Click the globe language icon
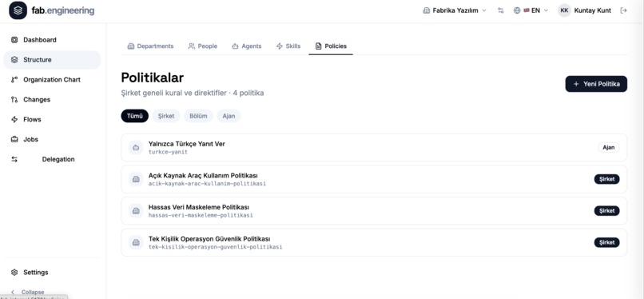Viewport: 644px width, 299px height. coord(517,10)
